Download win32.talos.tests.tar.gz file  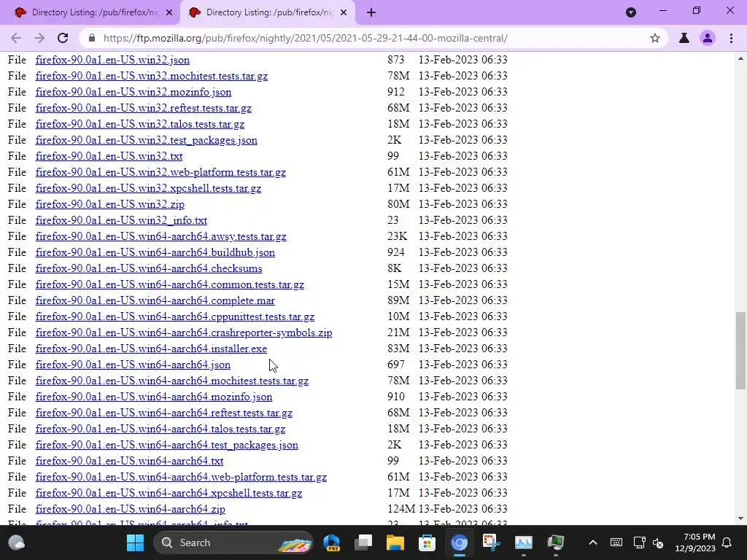point(140,124)
